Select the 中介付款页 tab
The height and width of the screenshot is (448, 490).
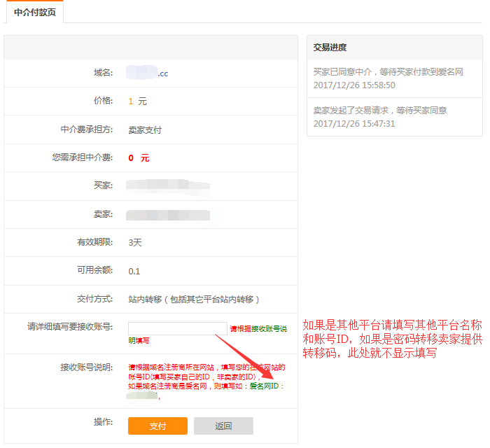tap(34, 11)
